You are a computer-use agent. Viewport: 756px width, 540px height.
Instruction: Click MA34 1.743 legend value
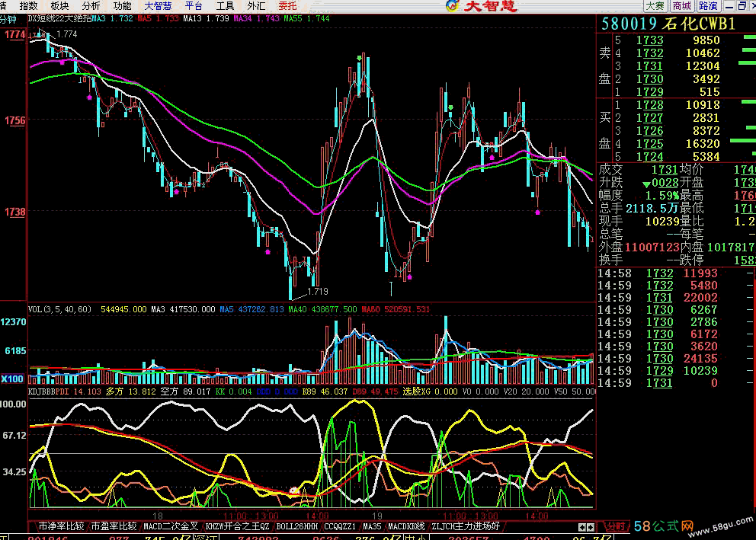[x=257, y=19]
